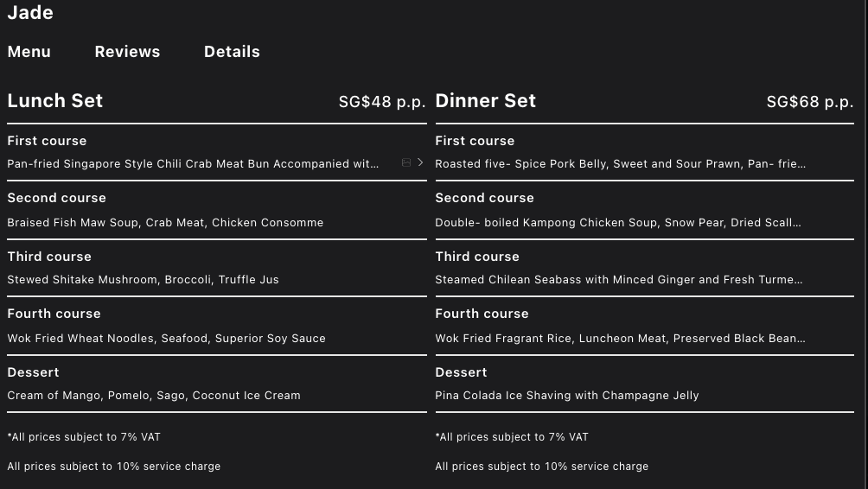Click the SG$68 p.p. dinner price
868x489 pixels.
(809, 102)
